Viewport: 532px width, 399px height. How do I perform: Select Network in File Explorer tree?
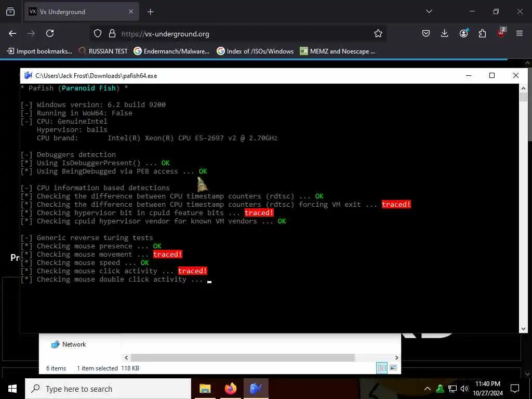pos(69,344)
